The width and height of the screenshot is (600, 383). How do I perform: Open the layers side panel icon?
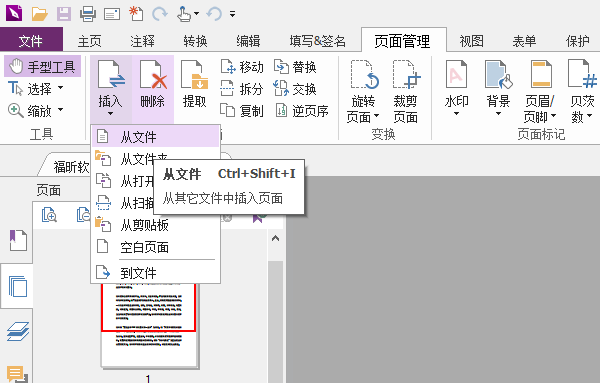pyautogui.click(x=18, y=331)
